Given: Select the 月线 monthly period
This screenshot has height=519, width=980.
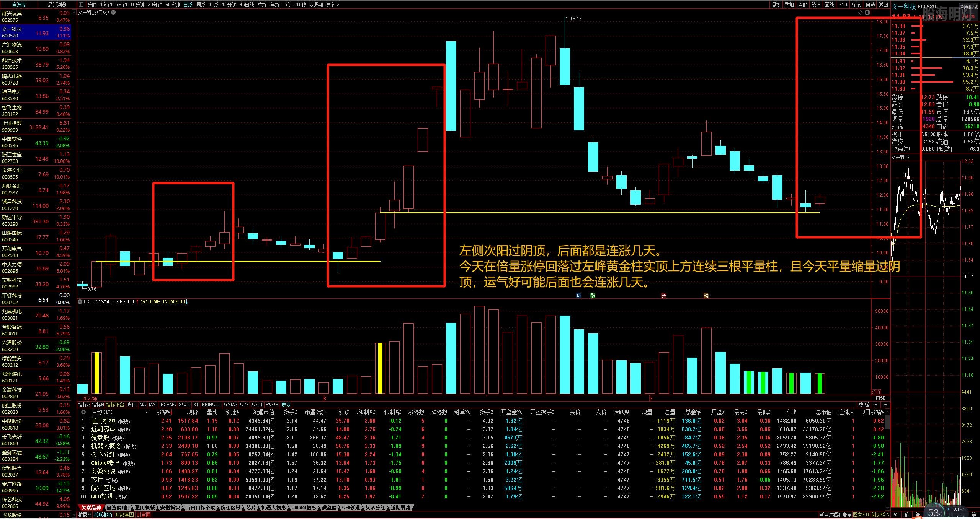Looking at the screenshot, I should (x=214, y=5).
